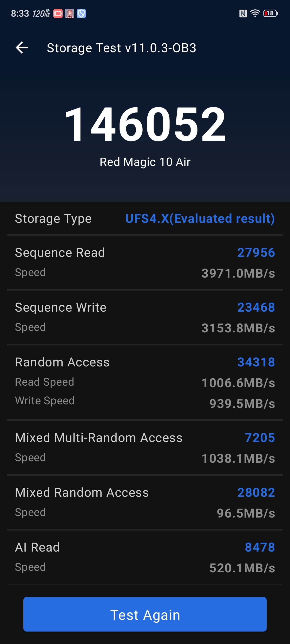Tap the Red Magic 10 Air device name

(x=145, y=162)
